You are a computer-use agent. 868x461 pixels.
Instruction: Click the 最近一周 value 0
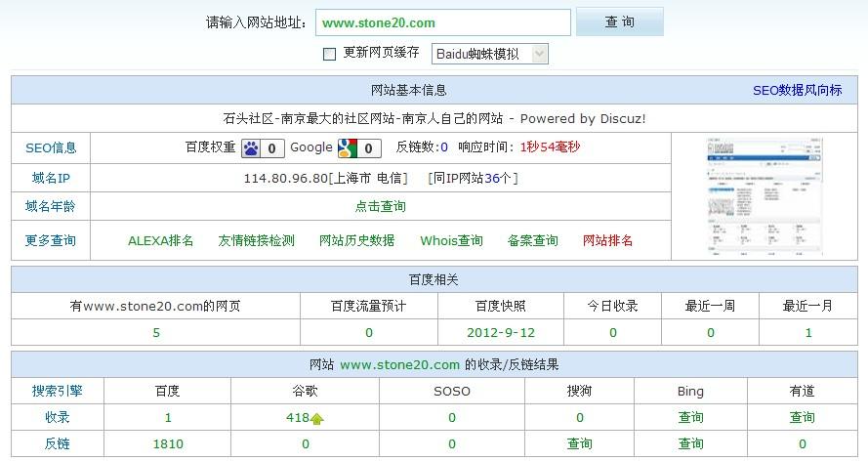coord(710,333)
